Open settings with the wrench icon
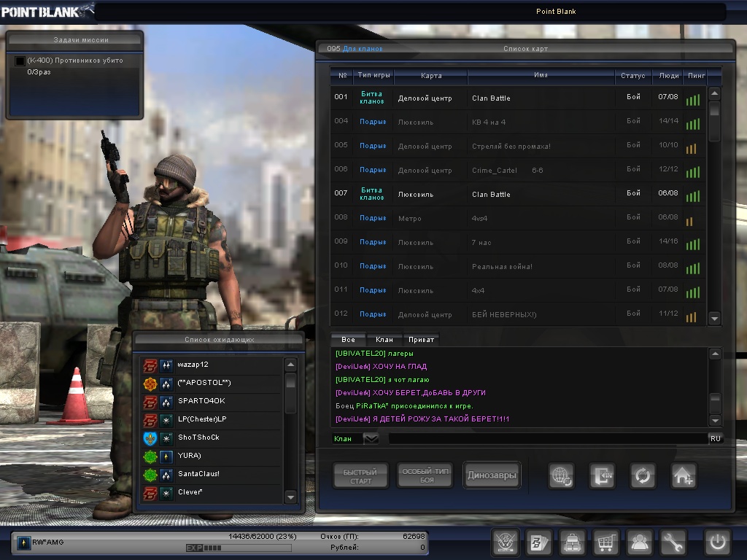This screenshot has height=560, width=747. 673,542
